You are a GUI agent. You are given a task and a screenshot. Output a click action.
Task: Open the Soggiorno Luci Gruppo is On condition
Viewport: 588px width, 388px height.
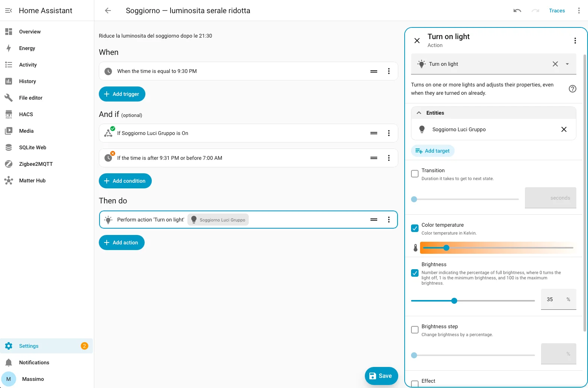[248, 133]
